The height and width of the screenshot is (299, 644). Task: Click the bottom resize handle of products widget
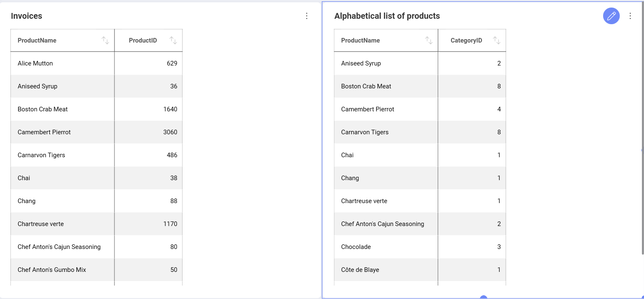[484, 297]
